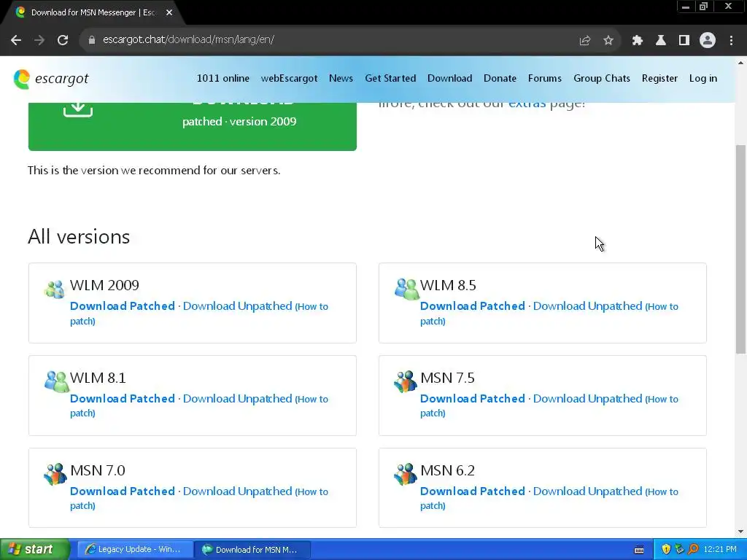Close the Download for MSN Messenger tab
The image size is (747, 560).
(169, 12)
